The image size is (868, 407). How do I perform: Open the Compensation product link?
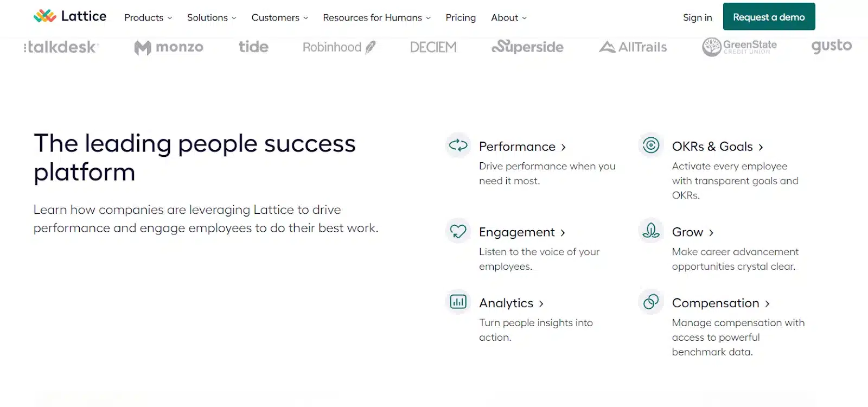pyautogui.click(x=720, y=303)
